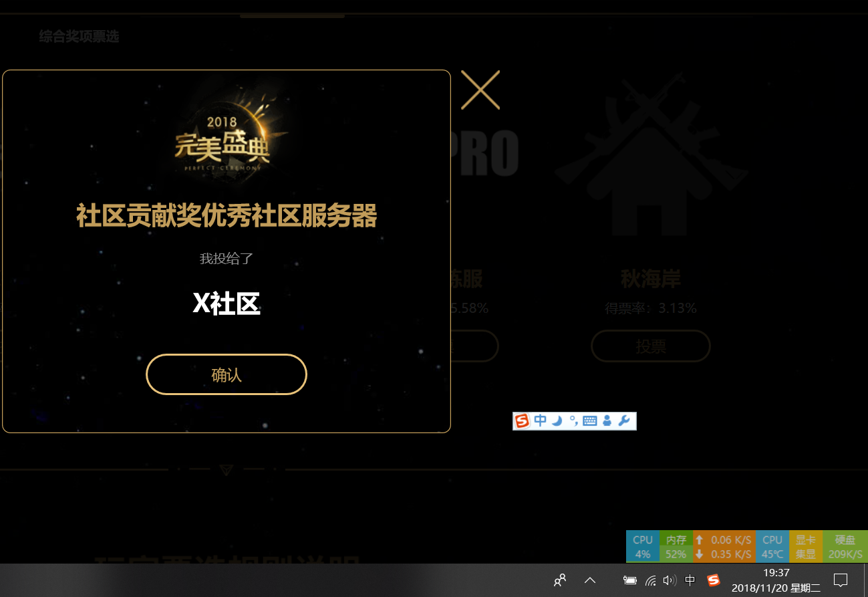Screen dimensions: 868x597
Task: Toggle the half-moon full/half-width icon
Action: point(557,421)
